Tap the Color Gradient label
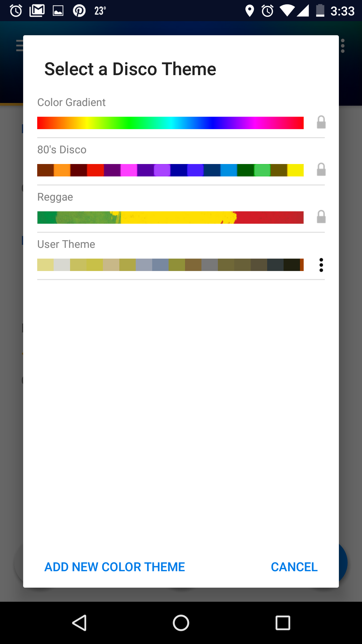The height and width of the screenshot is (644, 362). [x=71, y=102]
